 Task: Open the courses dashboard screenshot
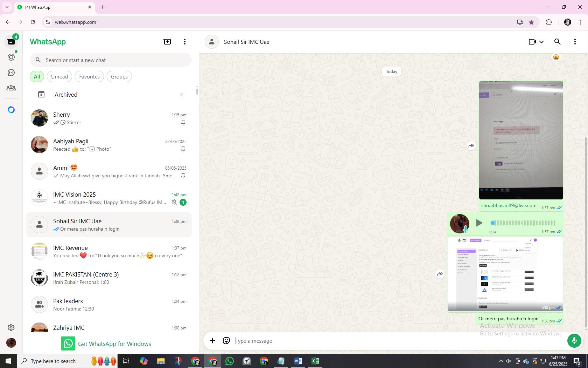tap(505, 274)
